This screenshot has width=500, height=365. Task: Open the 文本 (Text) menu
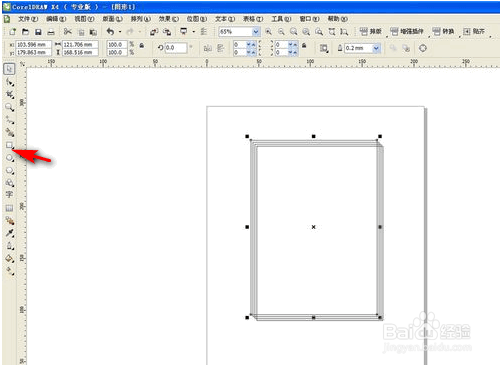225,19
